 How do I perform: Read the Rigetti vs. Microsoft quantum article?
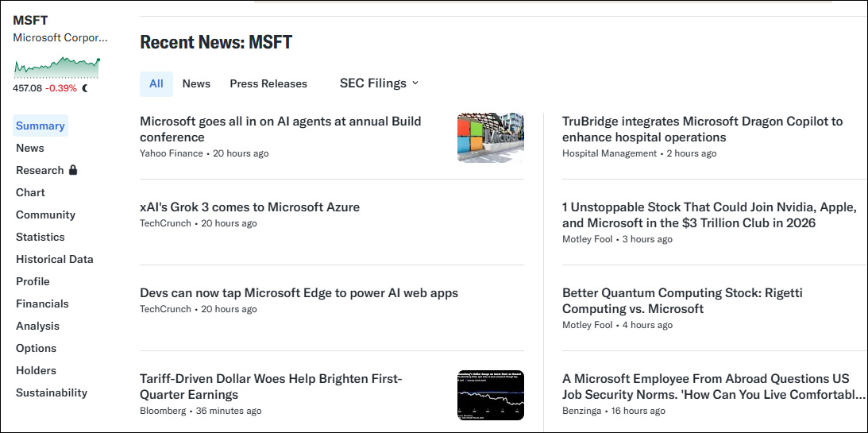pyautogui.click(x=682, y=301)
